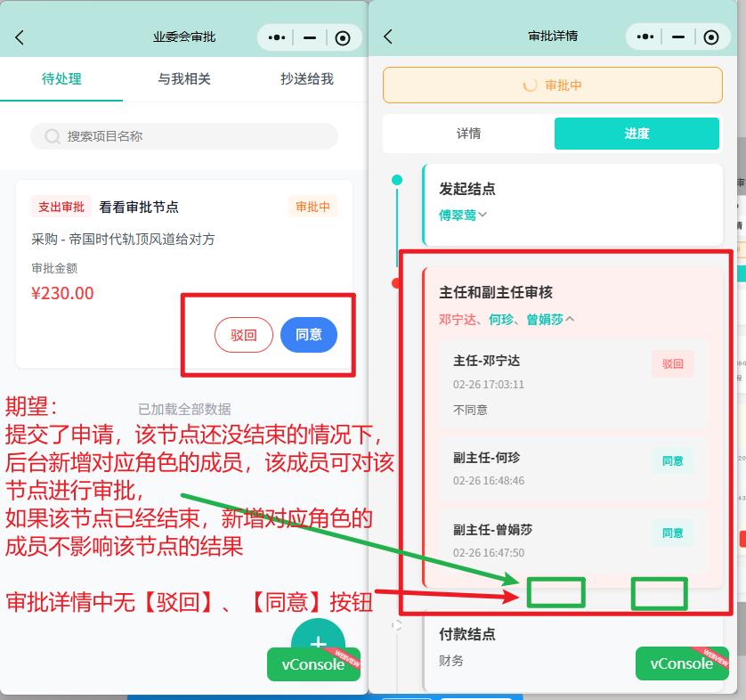Select the 抄送给我 tab
Viewport: 746px width, 700px height.
[307, 79]
